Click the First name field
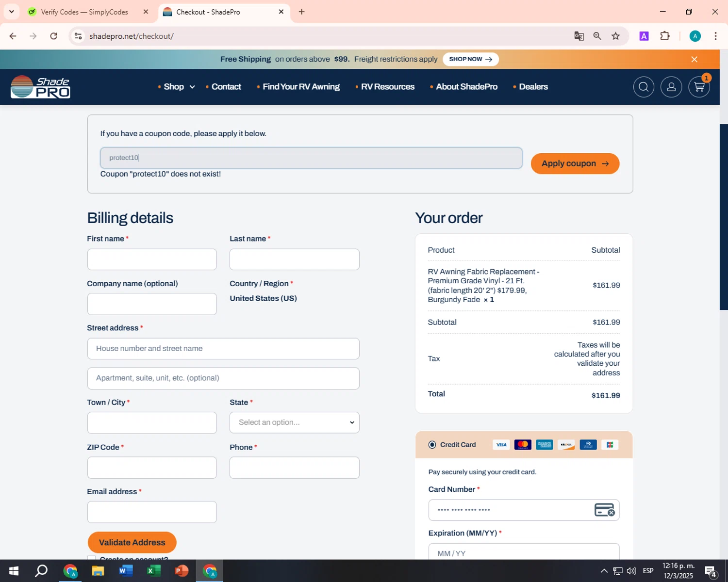The image size is (728, 582). 152,259
